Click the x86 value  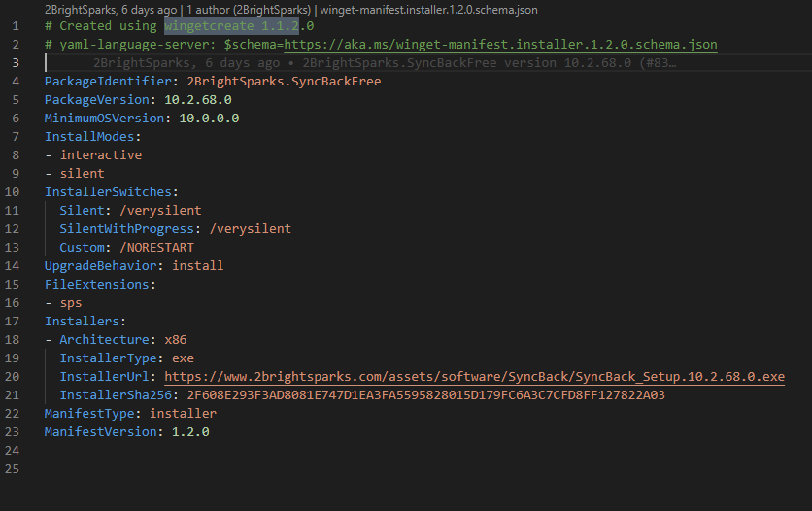176,340
